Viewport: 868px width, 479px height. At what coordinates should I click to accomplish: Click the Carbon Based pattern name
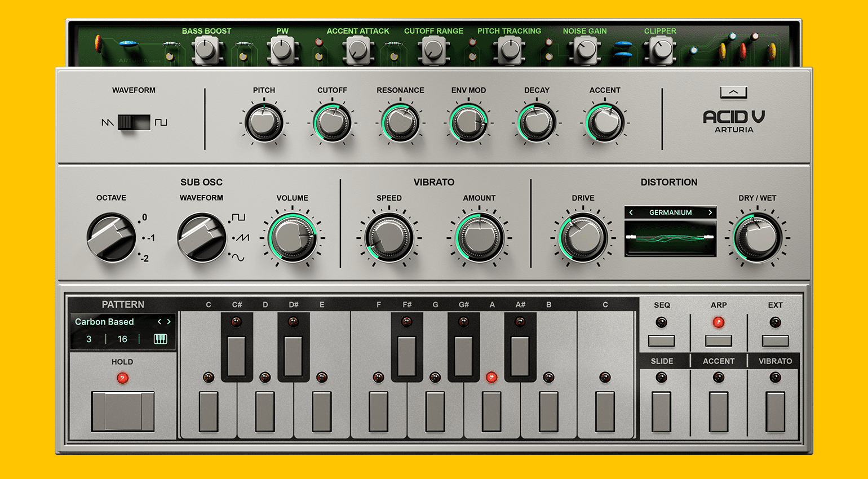click(x=105, y=322)
